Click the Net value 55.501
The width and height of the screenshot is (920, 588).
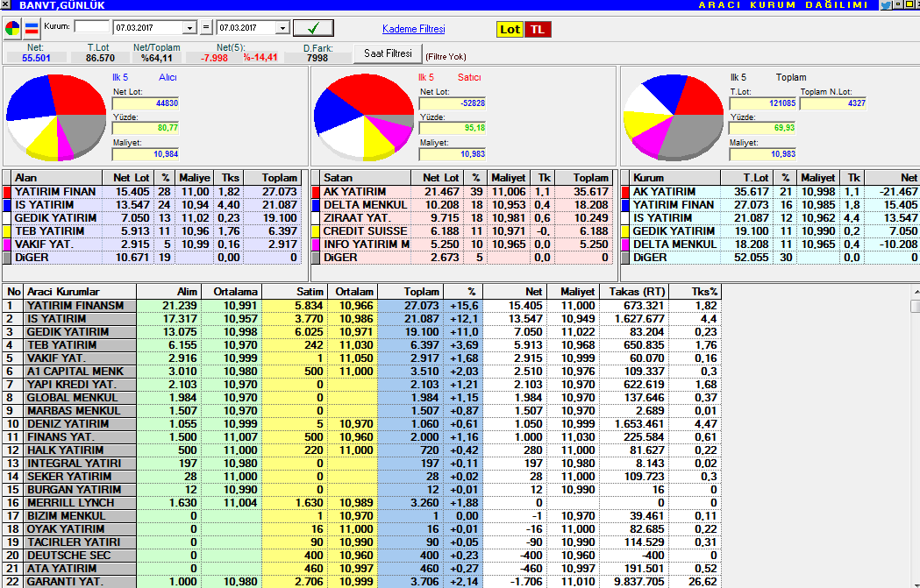click(x=36, y=58)
